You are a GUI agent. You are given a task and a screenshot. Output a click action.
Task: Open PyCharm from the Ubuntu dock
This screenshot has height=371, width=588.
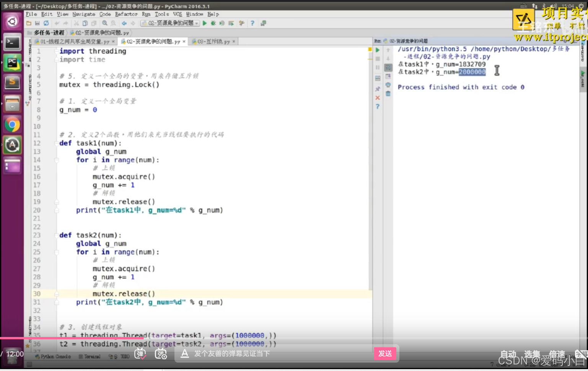pos(12,63)
